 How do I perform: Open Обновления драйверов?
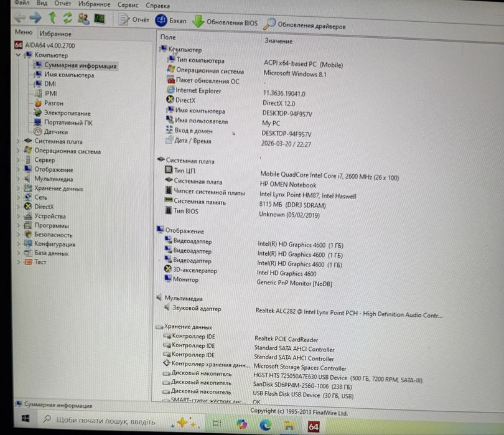pyautogui.click(x=304, y=25)
